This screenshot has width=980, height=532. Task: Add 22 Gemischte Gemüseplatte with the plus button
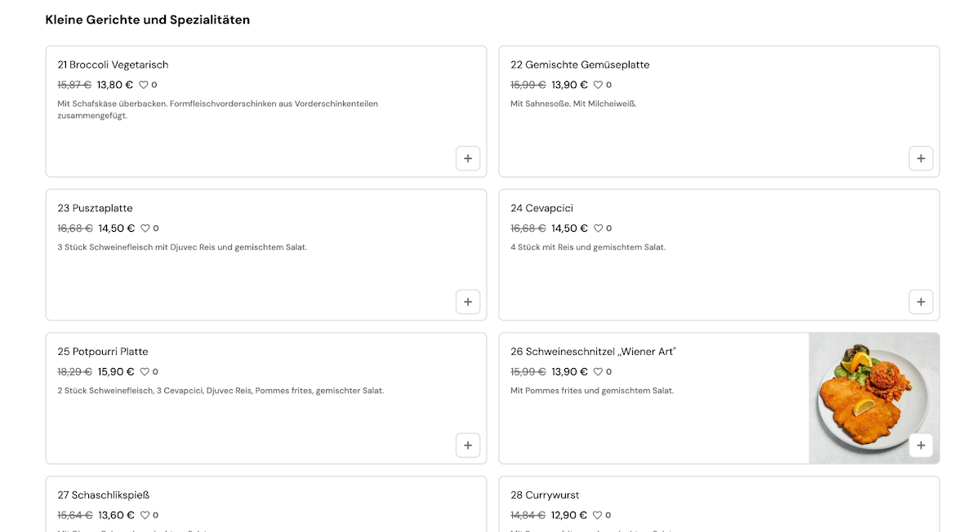921,158
